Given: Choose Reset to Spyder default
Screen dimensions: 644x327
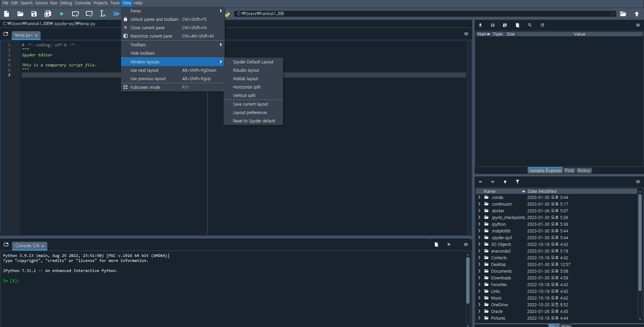Looking at the screenshot, I should pyautogui.click(x=253, y=121).
